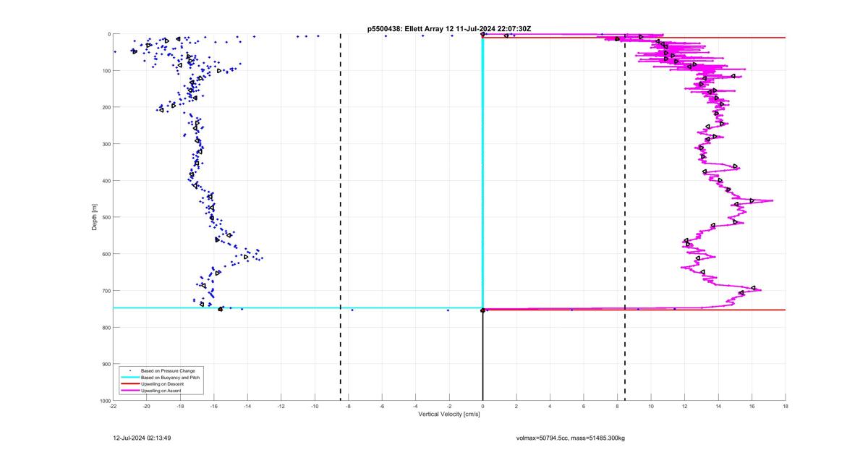The image size is (868, 450).
Task: Click the 100 tick on the depth axis
Action: coord(106,71)
